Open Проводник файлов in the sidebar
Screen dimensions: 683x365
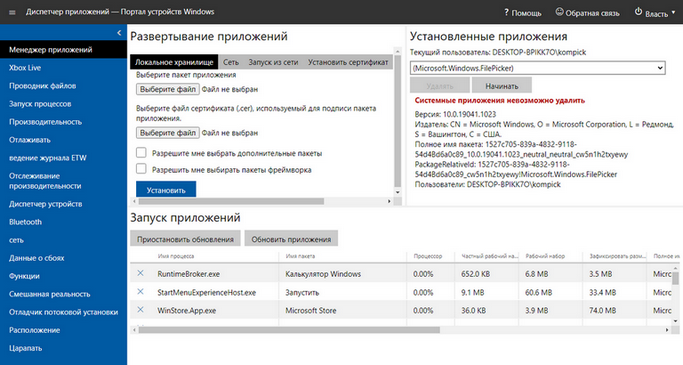[x=63, y=86]
